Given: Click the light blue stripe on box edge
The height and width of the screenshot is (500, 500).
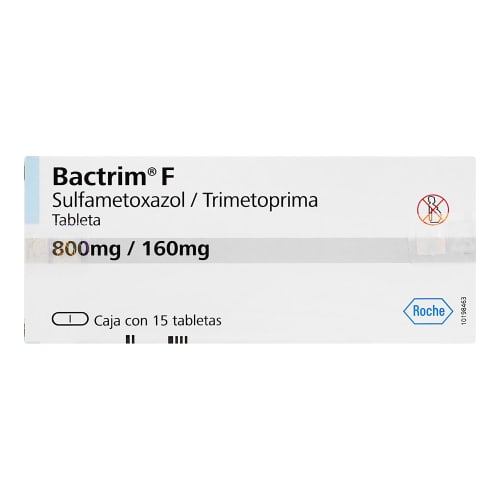Looking at the screenshot, I should [x=32, y=190].
